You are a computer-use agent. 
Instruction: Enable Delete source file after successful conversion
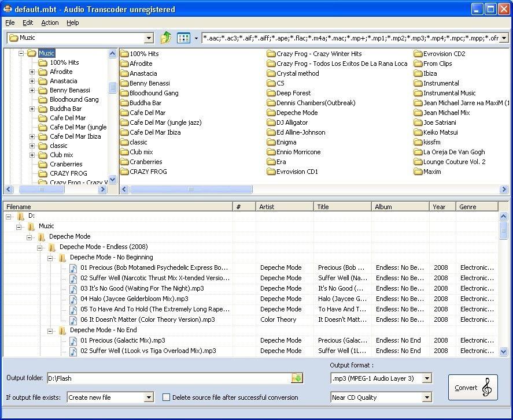click(x=167, y=397)
